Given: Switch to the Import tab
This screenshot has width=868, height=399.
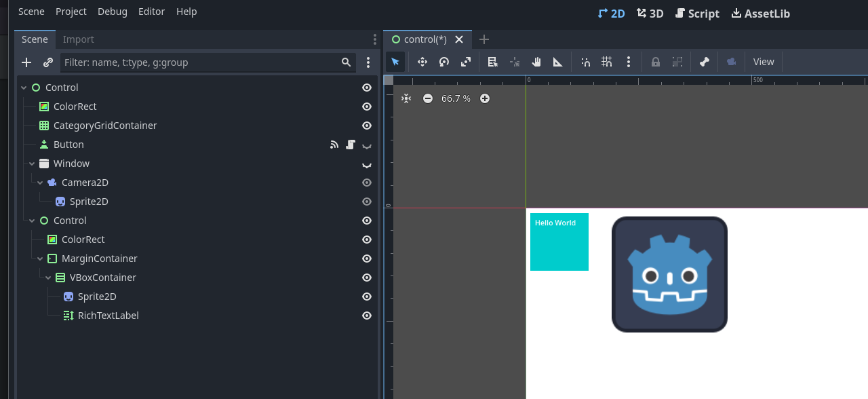Looking at the screenshot, I should pyautogui.click(x=79, y=39).
